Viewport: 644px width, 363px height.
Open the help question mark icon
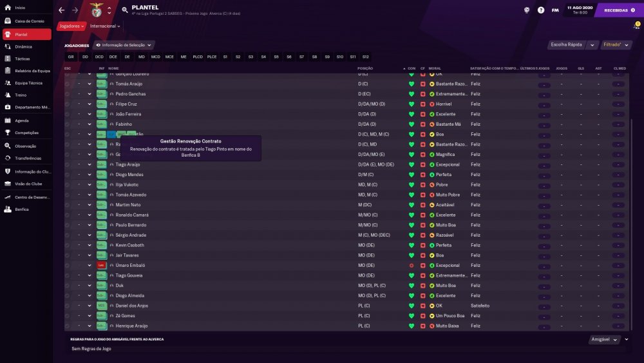[541, 10]
